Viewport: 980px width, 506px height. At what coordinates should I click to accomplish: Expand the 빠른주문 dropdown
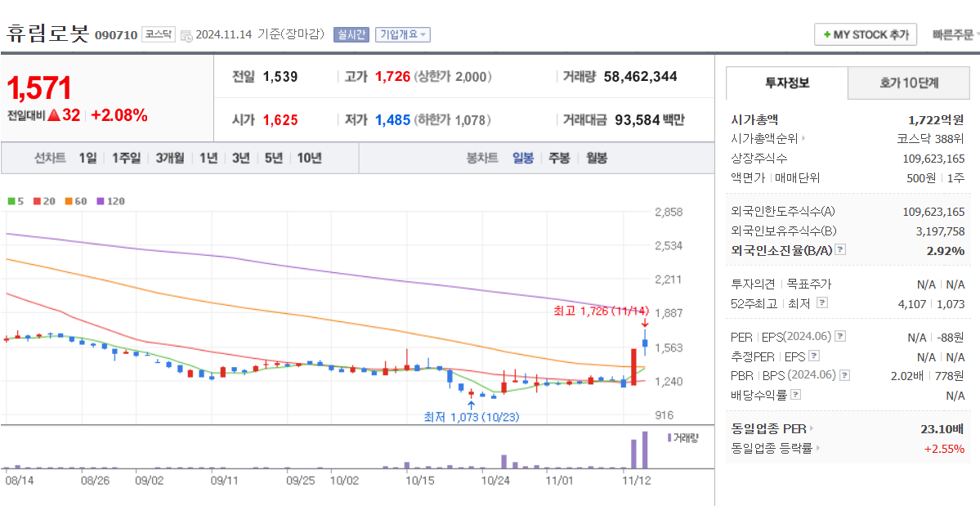[x=955, y=35]
